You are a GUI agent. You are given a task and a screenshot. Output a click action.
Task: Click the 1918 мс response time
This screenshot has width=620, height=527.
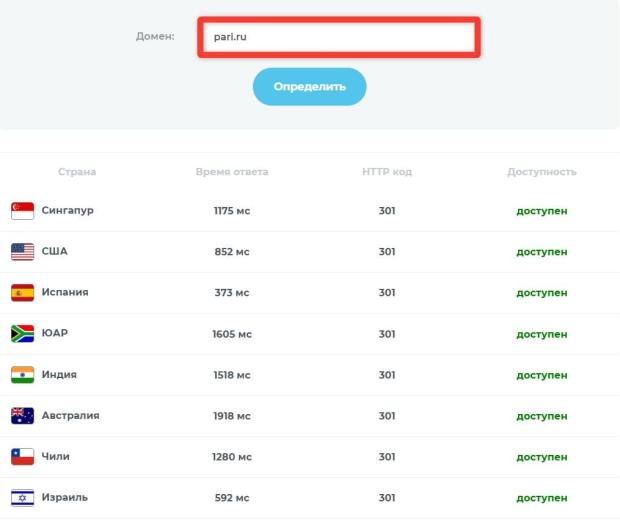tap(232, 416)
